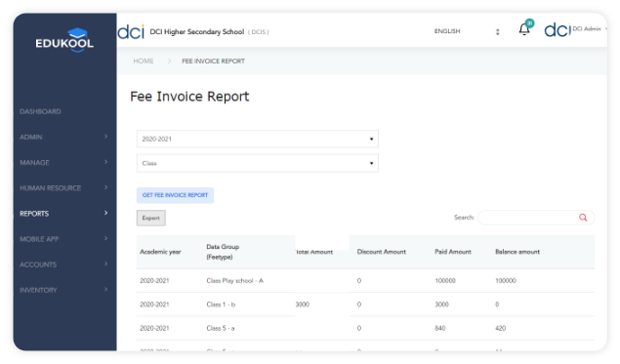Image resolution: width=620 pixels, height=364 pixels.
Task: Sort by Paid Amount column header
Action: 453,252
